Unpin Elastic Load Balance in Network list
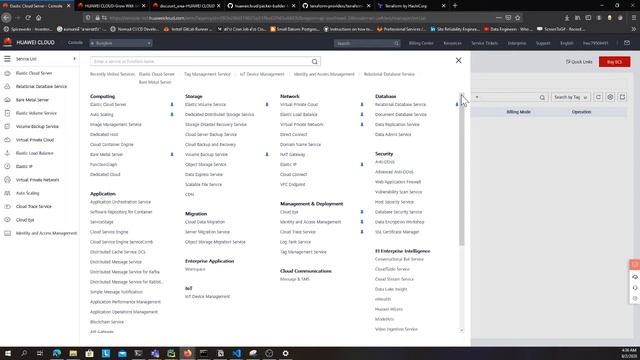 tap(362, 115)
